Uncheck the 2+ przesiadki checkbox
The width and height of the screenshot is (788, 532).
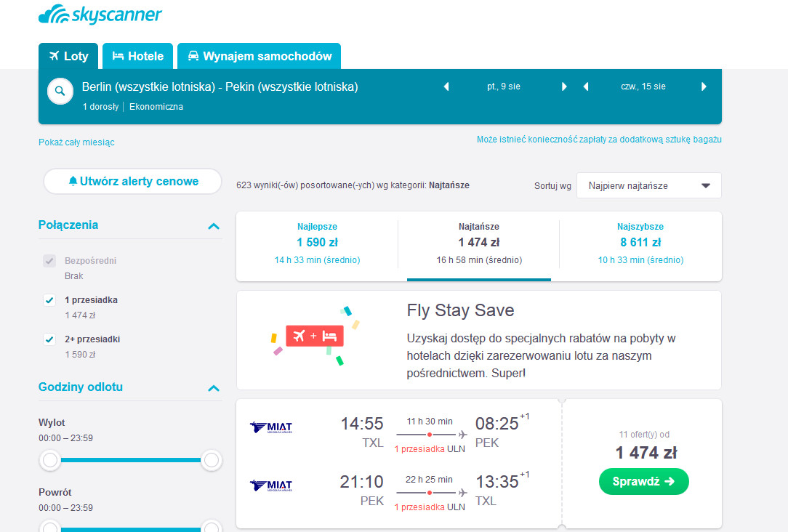point(49,339)
